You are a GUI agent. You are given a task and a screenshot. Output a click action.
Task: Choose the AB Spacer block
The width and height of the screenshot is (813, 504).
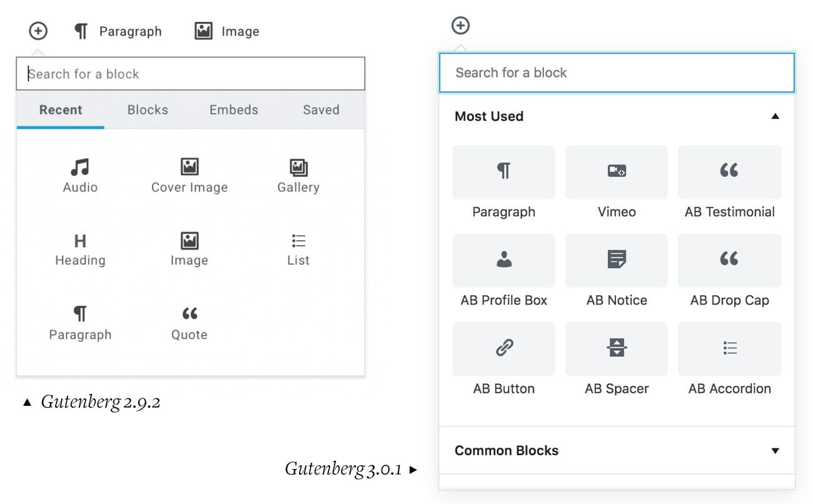point(617,359)
